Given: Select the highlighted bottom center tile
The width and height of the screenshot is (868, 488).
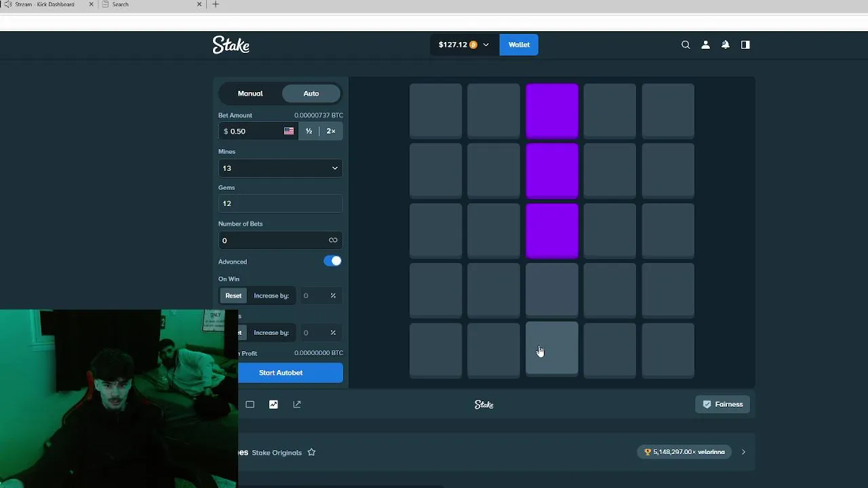Looking at the screenshot, I should click(552, 349).
